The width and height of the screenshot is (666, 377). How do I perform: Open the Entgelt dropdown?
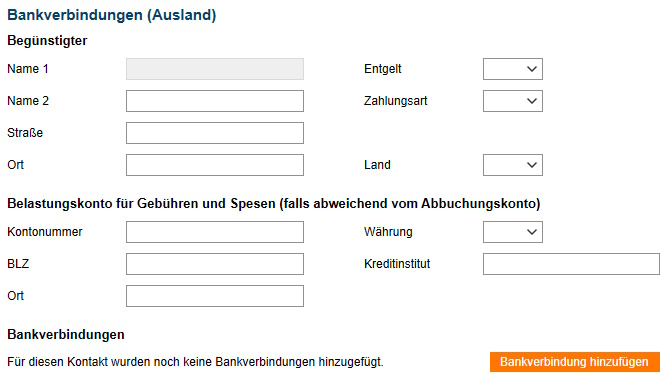(x=513, y=69)
